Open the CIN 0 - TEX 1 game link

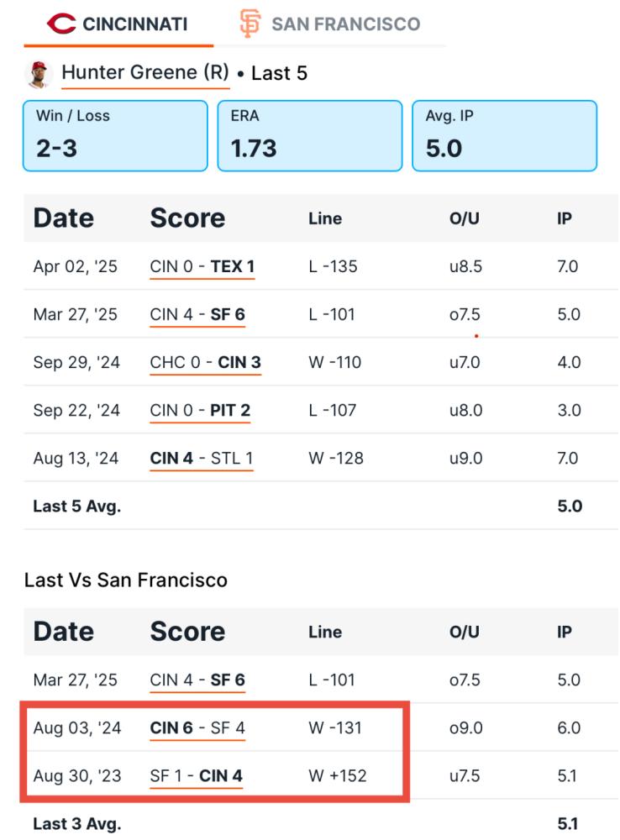click(202, 266)
